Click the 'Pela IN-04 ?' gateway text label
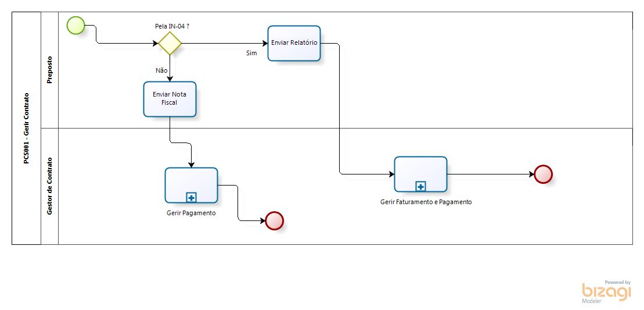This screenshot has height=310, width=644. 172,26
